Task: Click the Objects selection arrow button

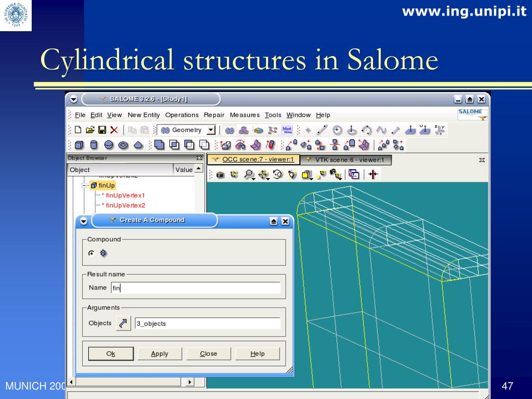Action: click(123, 323)
